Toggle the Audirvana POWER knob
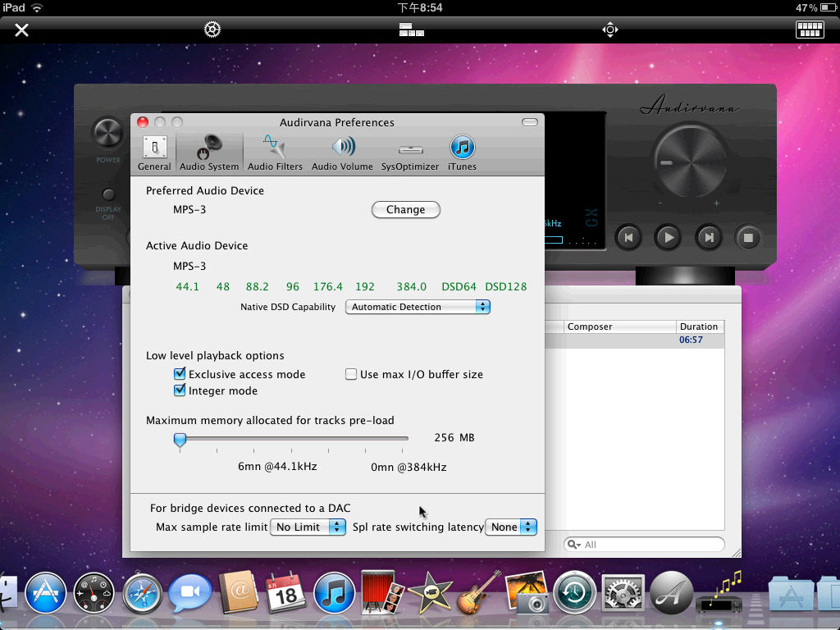 [108, 133]
